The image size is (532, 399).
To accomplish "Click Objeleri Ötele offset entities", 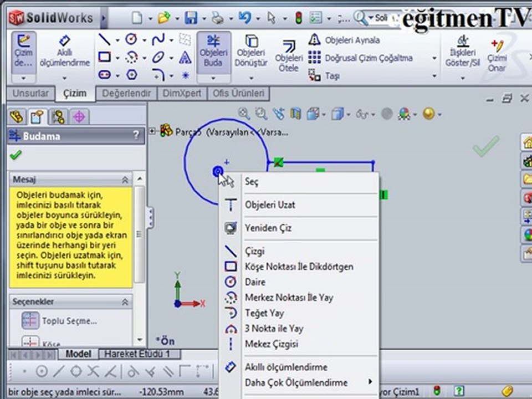I will click(289, 57).
